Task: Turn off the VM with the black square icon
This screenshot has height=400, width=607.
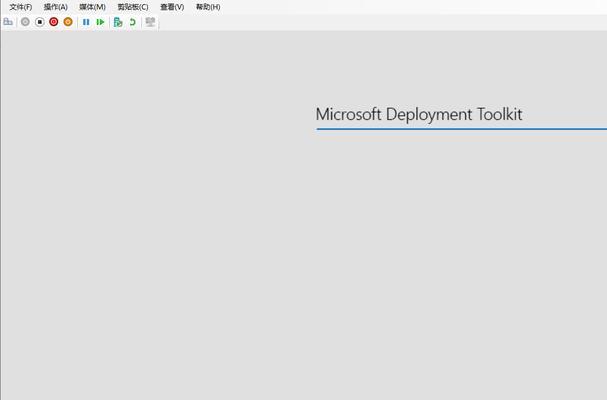Action: point(39,22)
